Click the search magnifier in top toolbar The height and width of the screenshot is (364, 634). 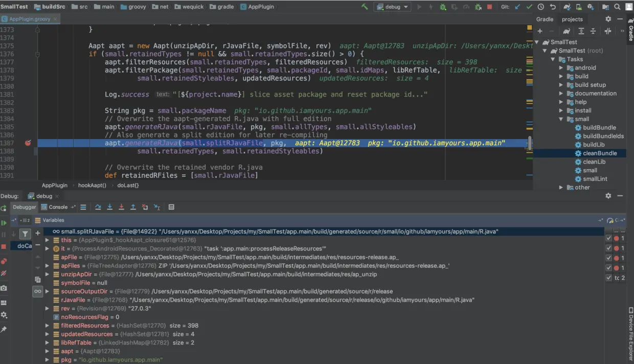(617, 7)
